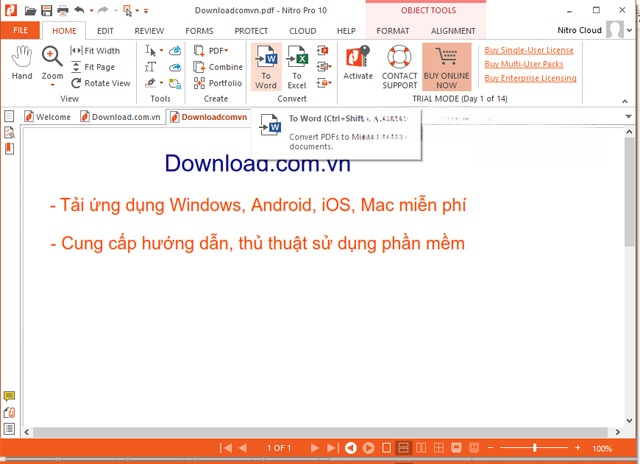This screenshot has width=640, height=464.
Task: Click the previous view round button
Action: 351,448
